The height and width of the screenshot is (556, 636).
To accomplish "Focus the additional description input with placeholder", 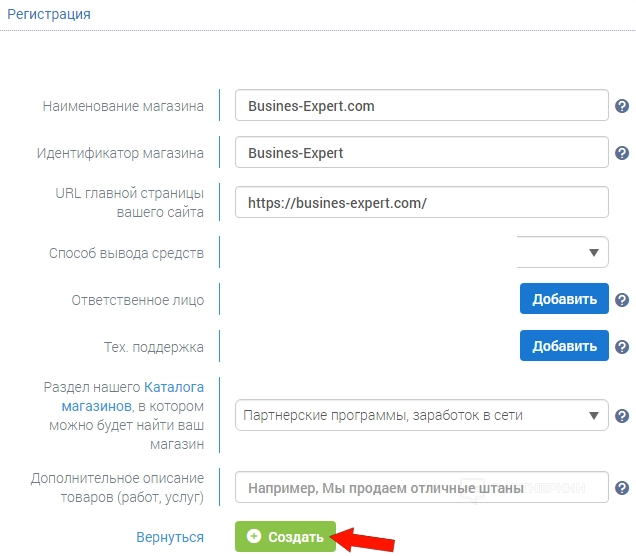I will 421,488.
